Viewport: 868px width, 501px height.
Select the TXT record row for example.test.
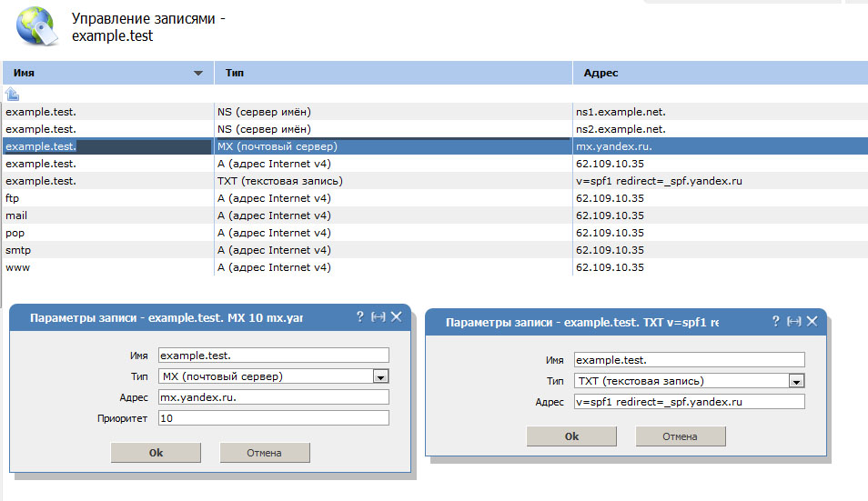(273, 181)
